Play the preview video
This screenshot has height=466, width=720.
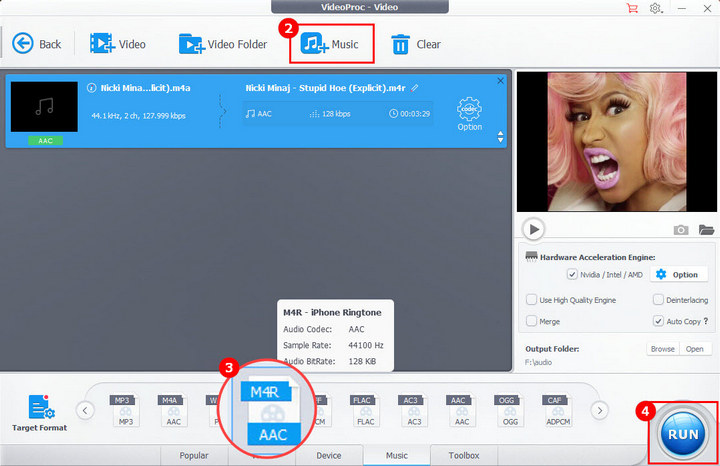[534, 229]
